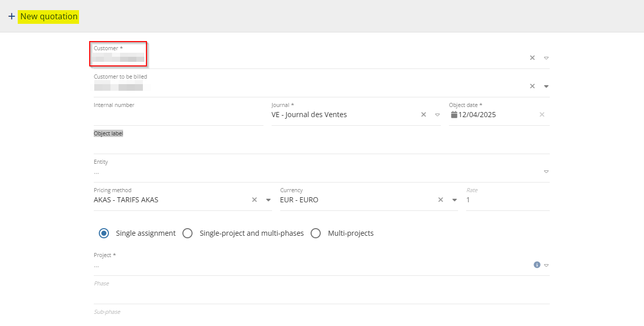The width and height of the screenshot is (644, 326).
Task: Click the Internal number input field
Action: pos(177,116)
